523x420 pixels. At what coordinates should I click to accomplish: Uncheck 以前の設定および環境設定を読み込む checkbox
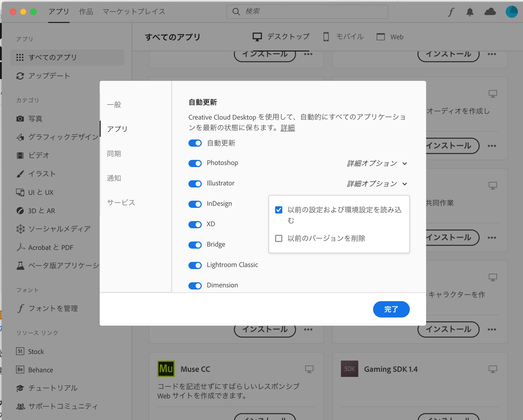tap(279, 210)
